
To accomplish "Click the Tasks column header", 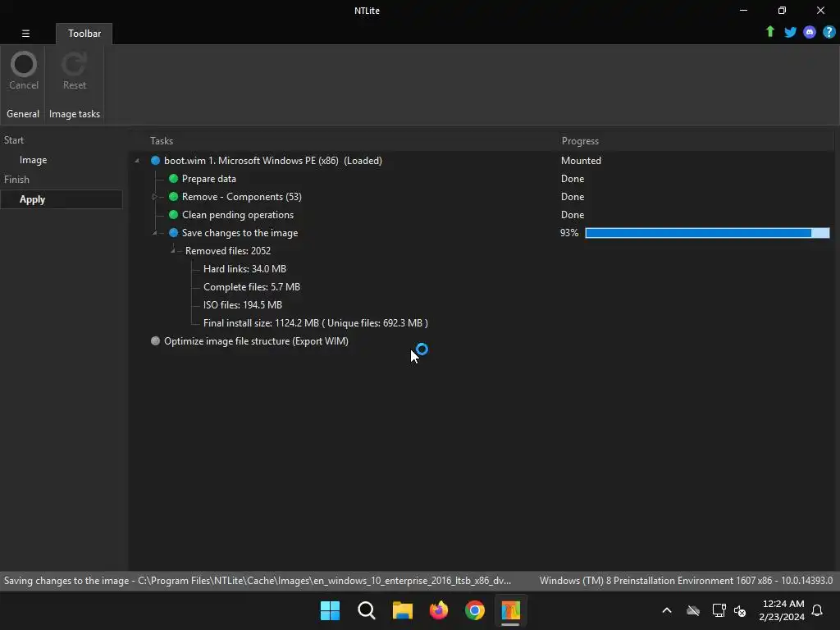I will (x=162, y=141).
